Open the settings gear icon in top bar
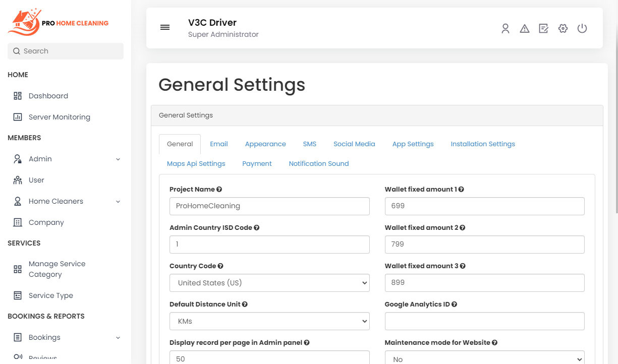The image size is (618, 364). 563,29
